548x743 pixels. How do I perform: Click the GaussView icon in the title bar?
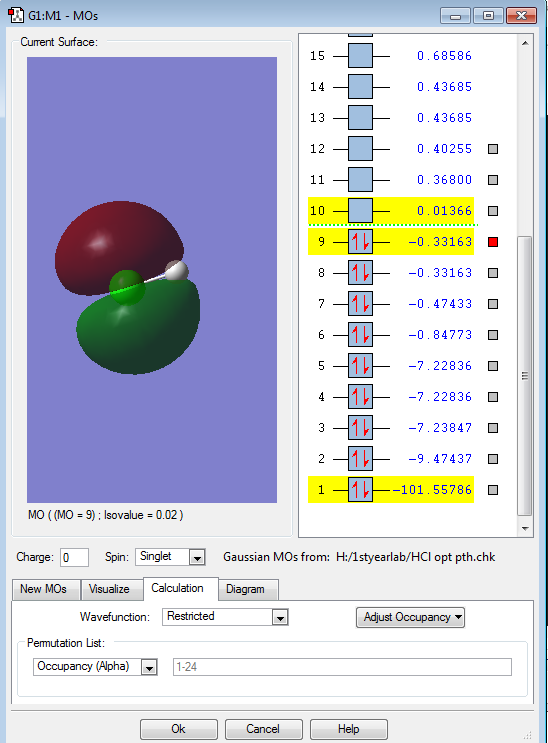pos(16,15)
